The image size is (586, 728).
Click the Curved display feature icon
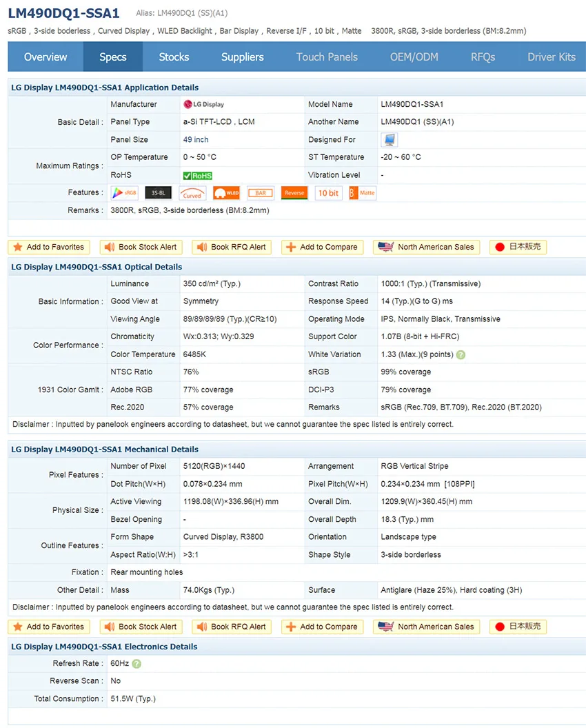coord(192,192)
